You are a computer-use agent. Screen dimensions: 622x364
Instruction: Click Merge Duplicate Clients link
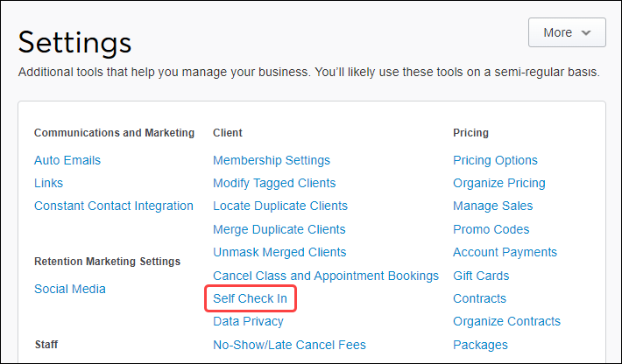(x=279, y=229)
